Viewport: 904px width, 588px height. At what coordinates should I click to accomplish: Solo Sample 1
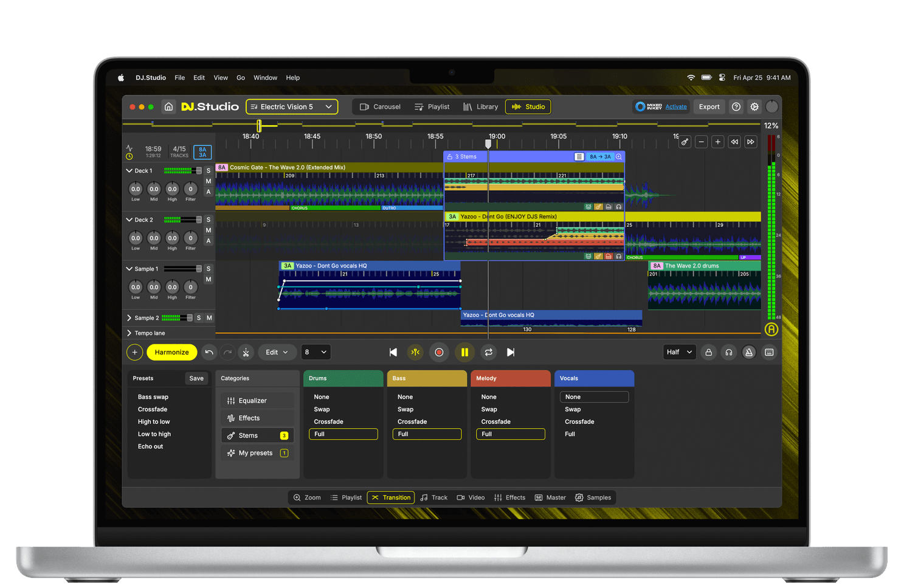click(x=209, y=269)
